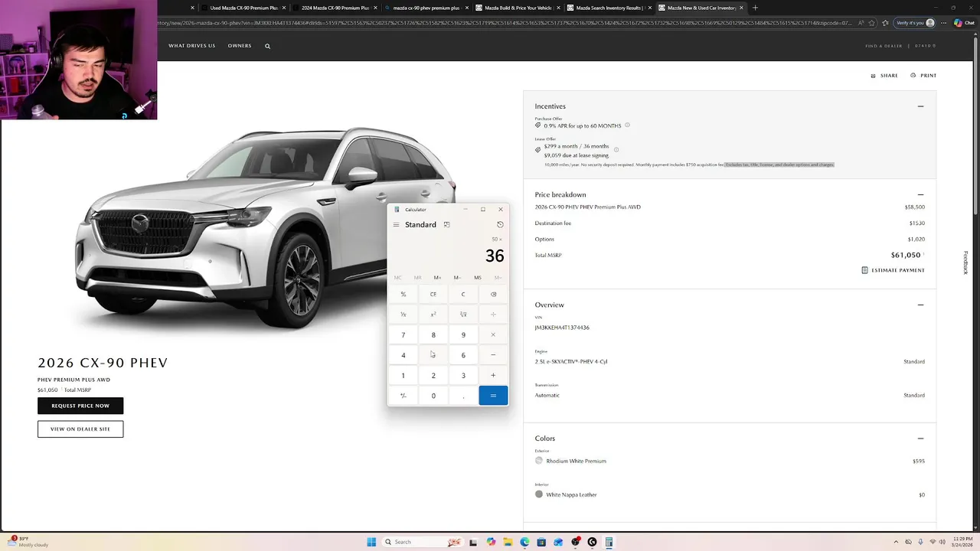Viewport: 980px width, 551px height.
Task: Open the Calculator history icon
Action: 500,225
